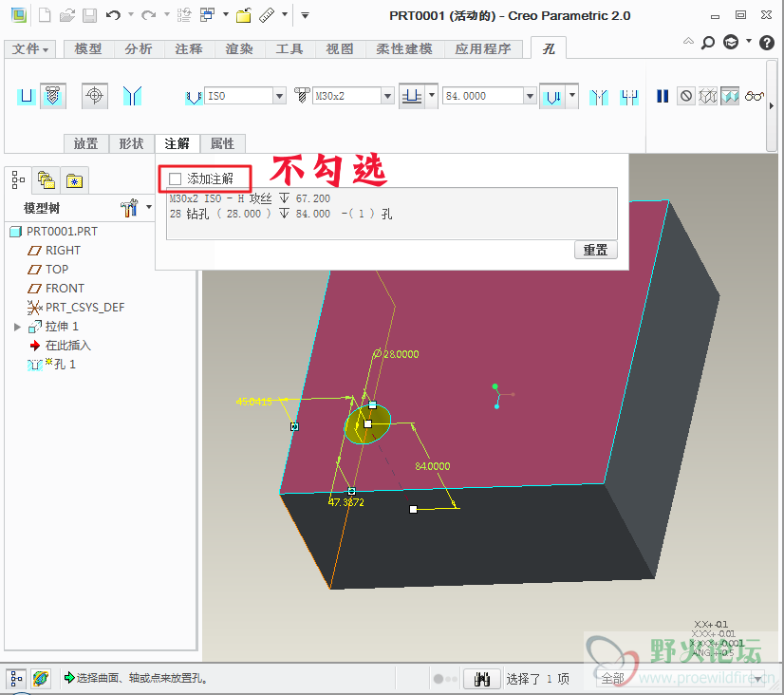Viewport: 784px width, 695px height.
Task: Open the 属性 properties panel tab
Action: click(222, 143)
